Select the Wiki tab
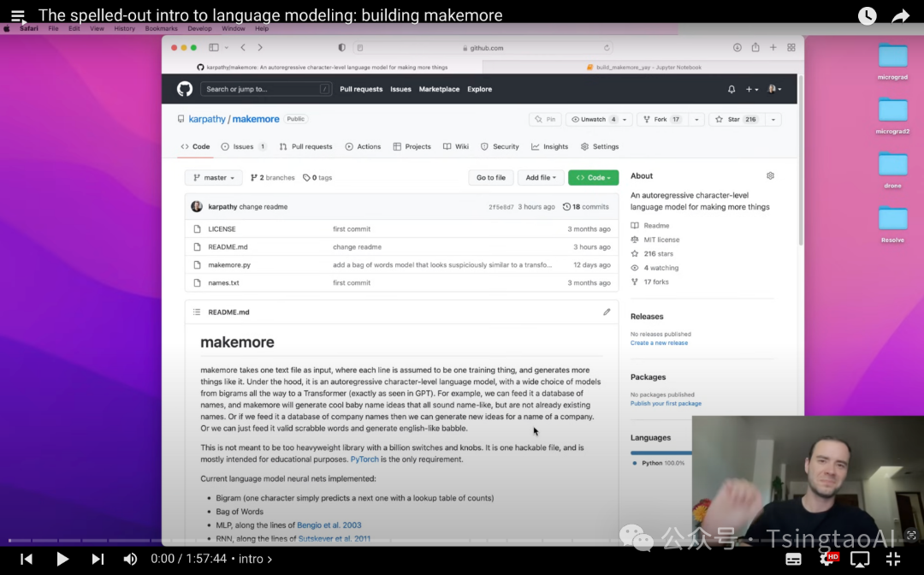 click(x=456, y=146)
